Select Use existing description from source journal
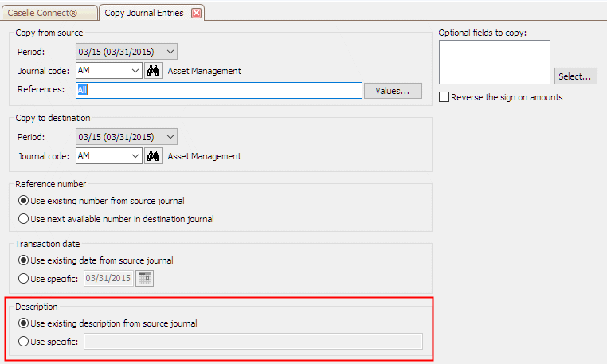Screen dimensions: 607x364 click(x=23, y=323)
